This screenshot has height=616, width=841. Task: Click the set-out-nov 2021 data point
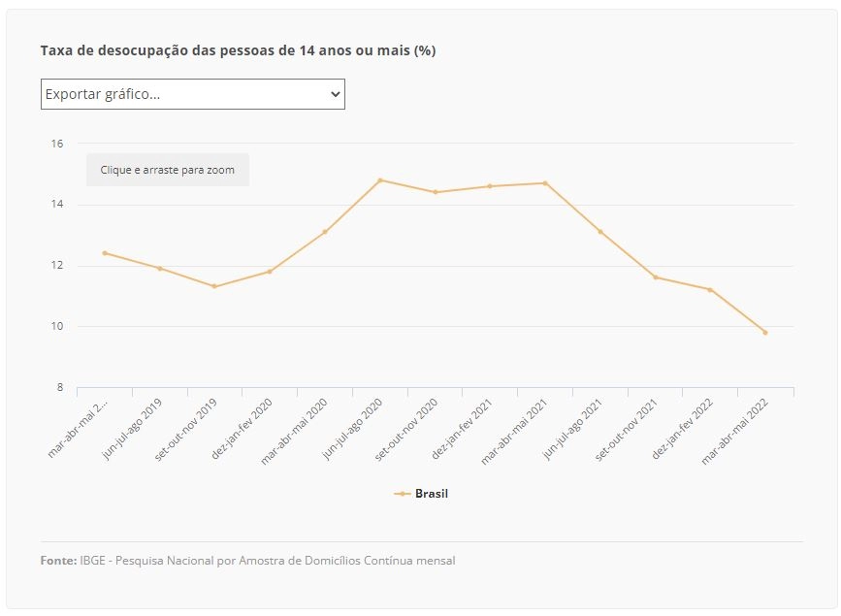click(656, 277)
